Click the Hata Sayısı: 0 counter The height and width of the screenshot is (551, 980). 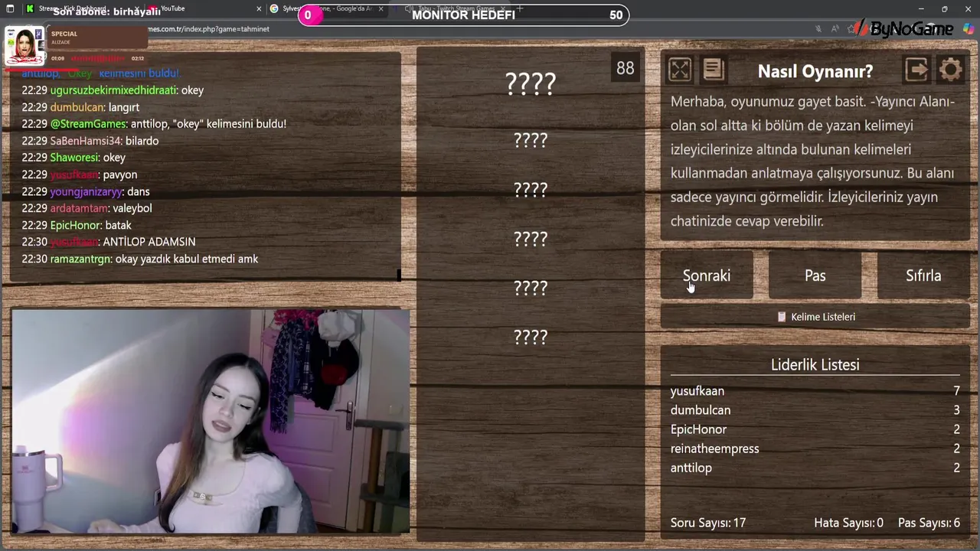tap(848, 523)
